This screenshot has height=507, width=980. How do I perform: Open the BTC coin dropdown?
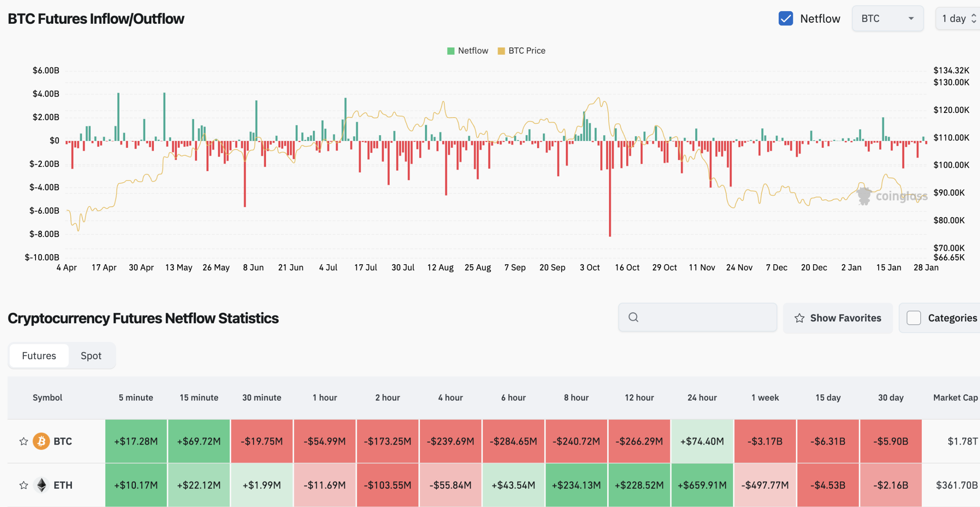coord(887,18)
